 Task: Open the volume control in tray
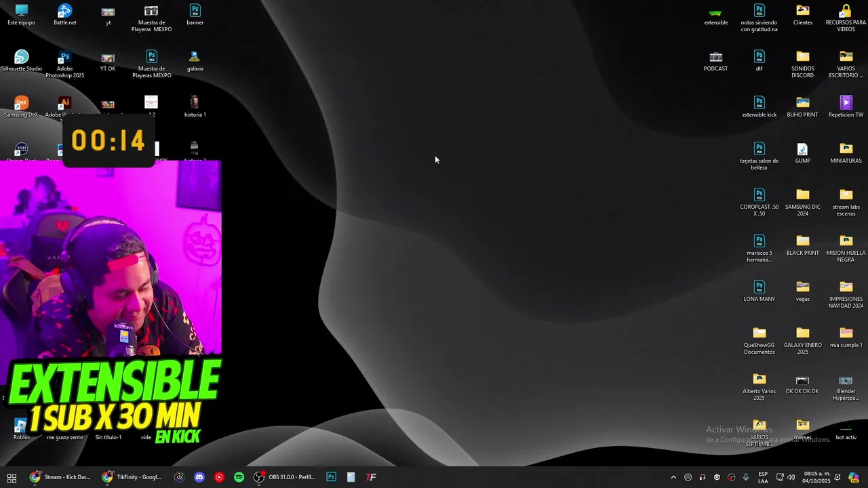(x=791, y=477)
